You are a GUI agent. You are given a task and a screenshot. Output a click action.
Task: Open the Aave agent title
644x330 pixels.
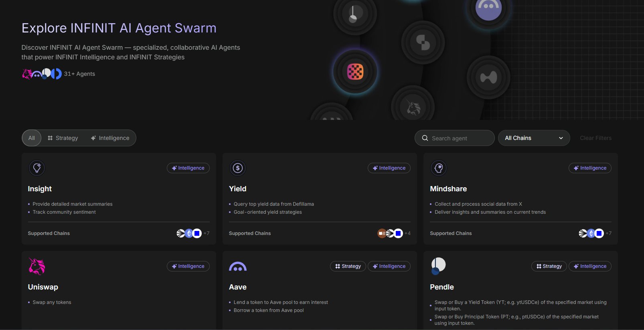(238, 287)
